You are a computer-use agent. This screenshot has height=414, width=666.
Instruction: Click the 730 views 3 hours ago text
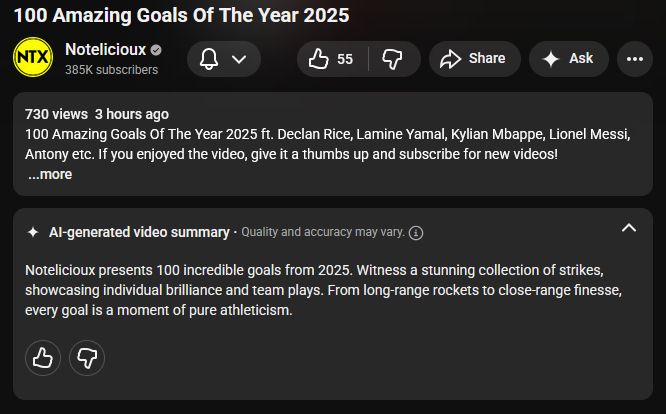pos(97,114)
